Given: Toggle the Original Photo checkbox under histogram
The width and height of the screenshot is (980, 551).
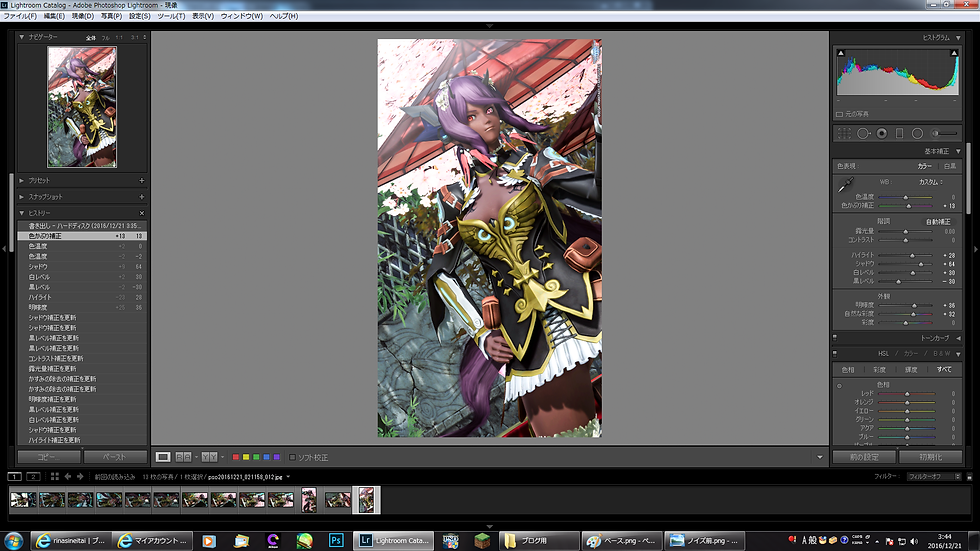Looking at the screenshot, I should tap(839, 114).
